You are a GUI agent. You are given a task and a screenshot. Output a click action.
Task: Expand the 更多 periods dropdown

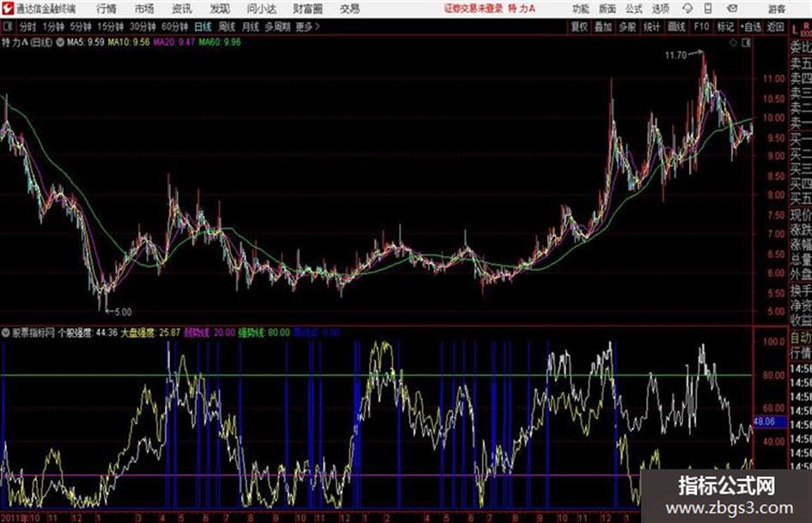tap(308, 27)
